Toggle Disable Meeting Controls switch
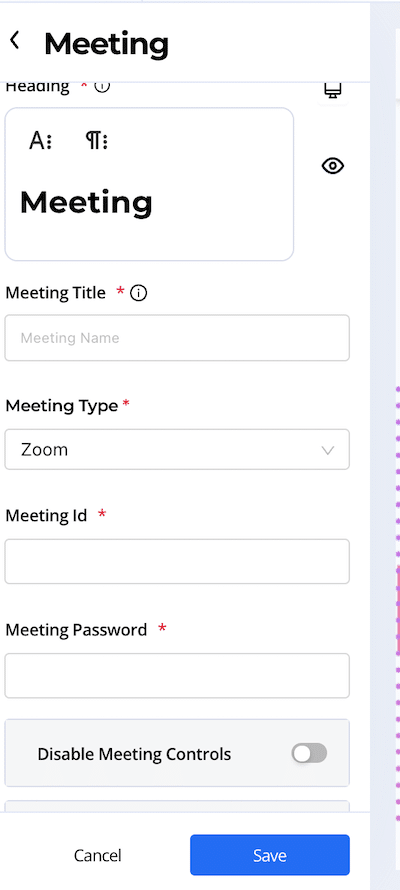Screen dimensions: 400x890 (309, 753)
